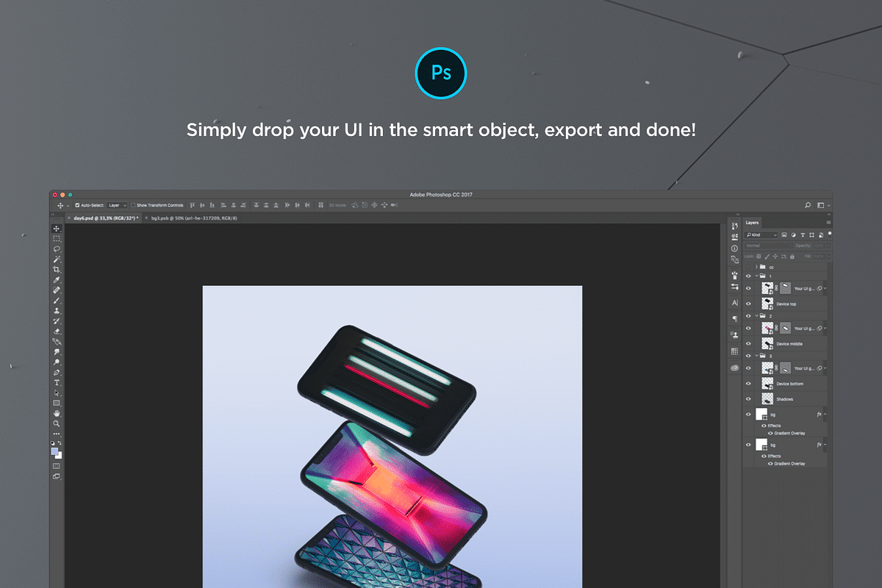Viewport: 882px width, 588px height.
Task: Close the day6.psd document tab
Action: [69, 218]
